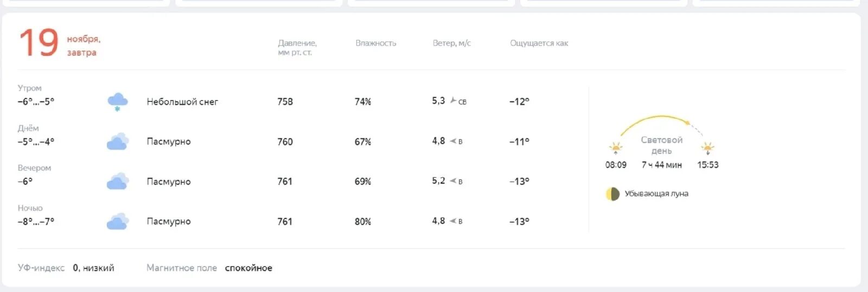Click the morning light snow cloud icon
This screenshot has height=292, width=868.
point(117,102)
